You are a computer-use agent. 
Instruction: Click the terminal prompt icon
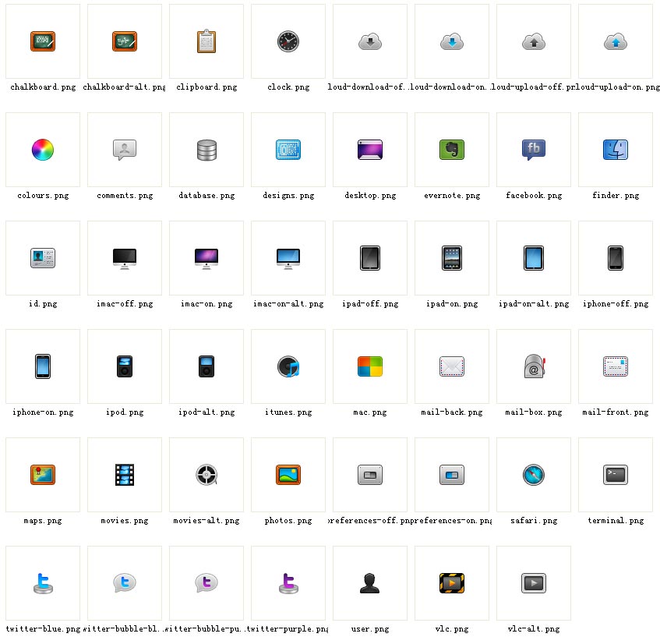(x=616, y=475)
